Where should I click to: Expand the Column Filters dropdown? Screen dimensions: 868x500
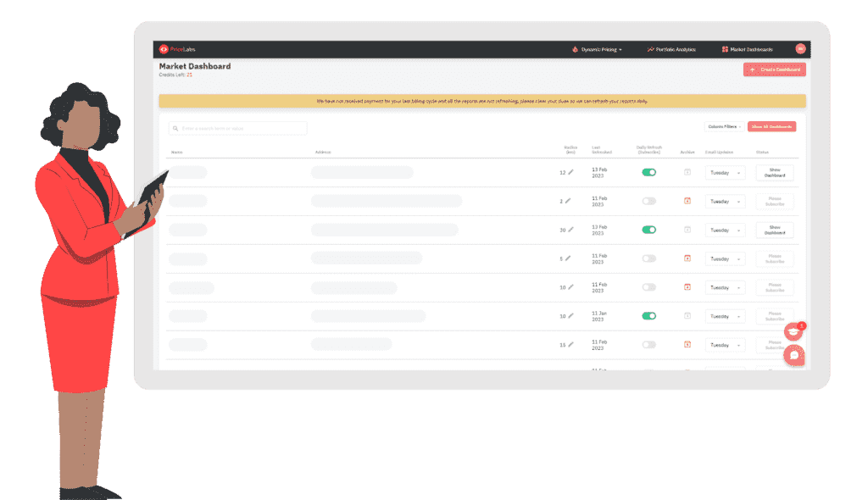pyautogui.click(x=722, y=127)
